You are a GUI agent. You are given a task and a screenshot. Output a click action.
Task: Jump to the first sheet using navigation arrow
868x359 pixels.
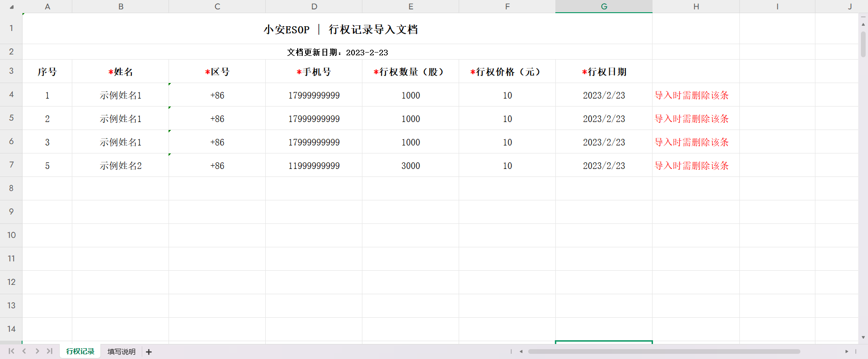(x=11, y=351)
